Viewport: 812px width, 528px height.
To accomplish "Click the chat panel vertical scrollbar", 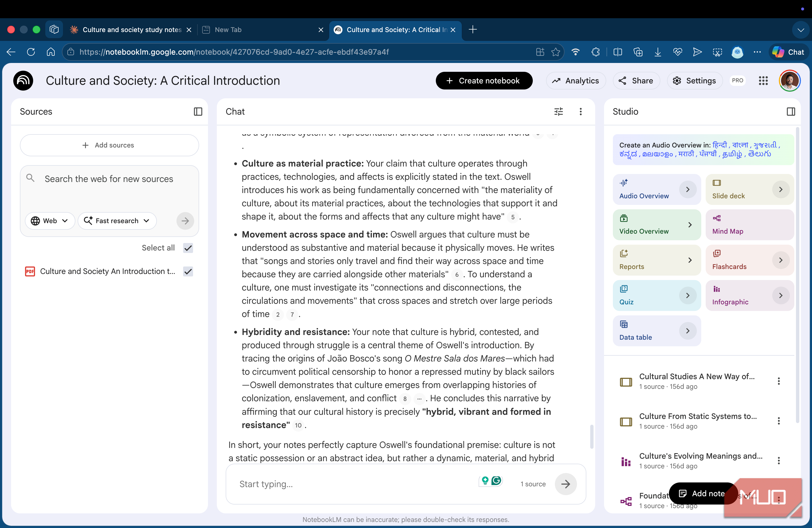I will (592, 437).
